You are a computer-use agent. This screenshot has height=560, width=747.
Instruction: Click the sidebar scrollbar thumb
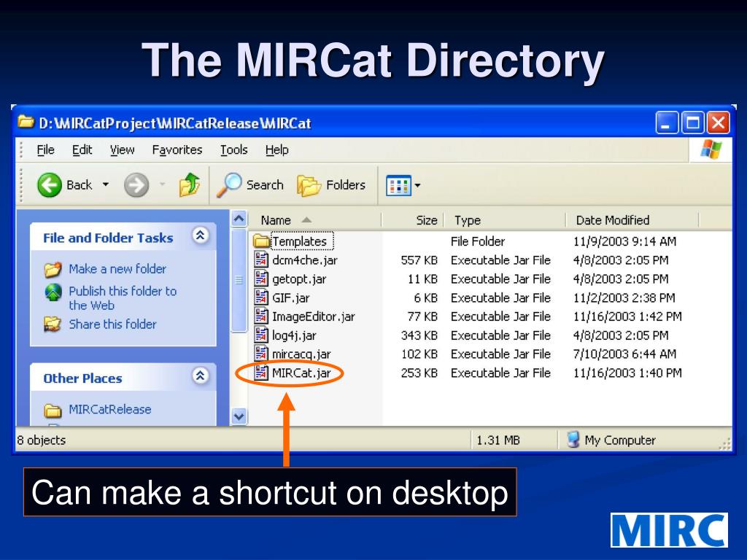[x=239, y=280]
